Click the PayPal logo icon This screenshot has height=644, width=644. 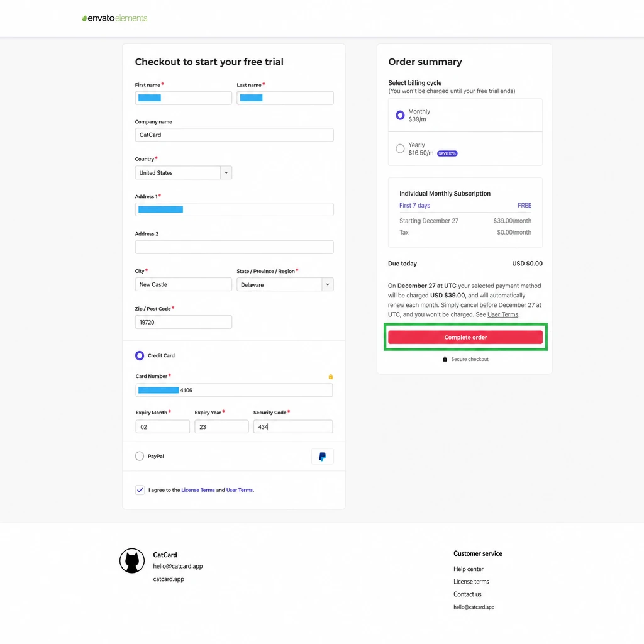323,457
